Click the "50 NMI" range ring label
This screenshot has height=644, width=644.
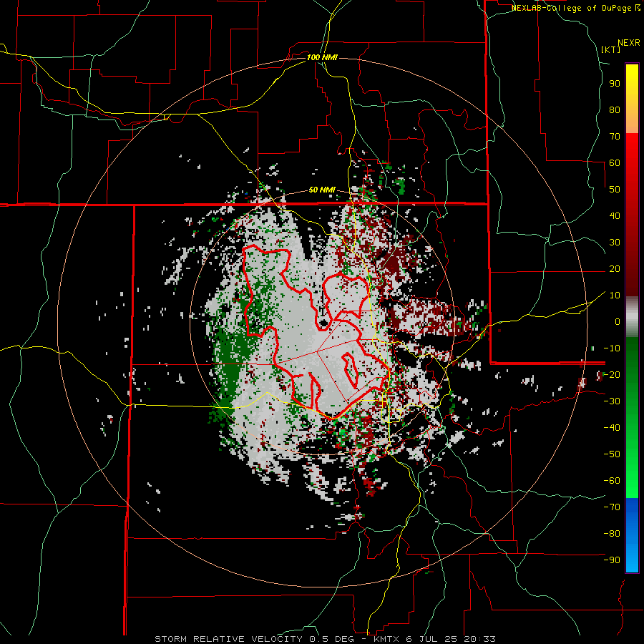click(322, 190)
